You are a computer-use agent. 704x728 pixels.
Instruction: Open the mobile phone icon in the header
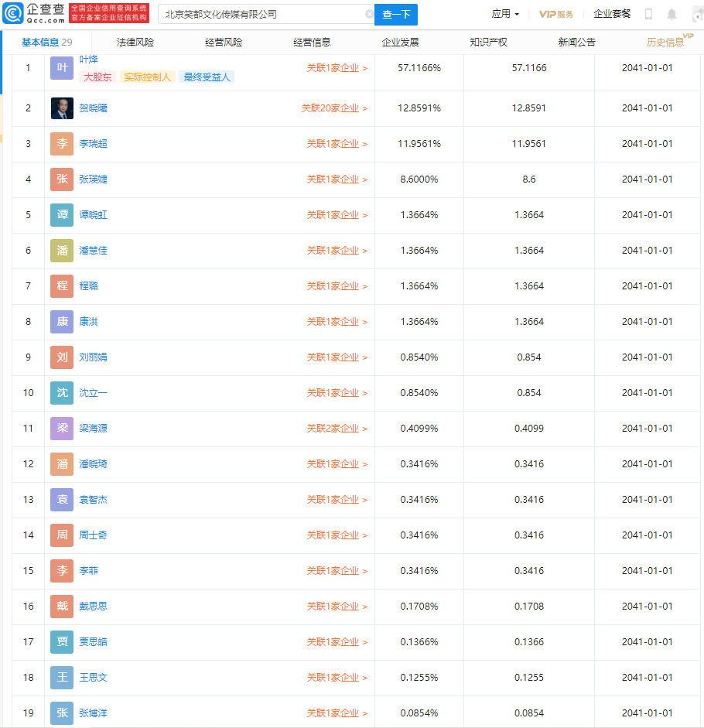pyautogui.click(x=649, y=15)
